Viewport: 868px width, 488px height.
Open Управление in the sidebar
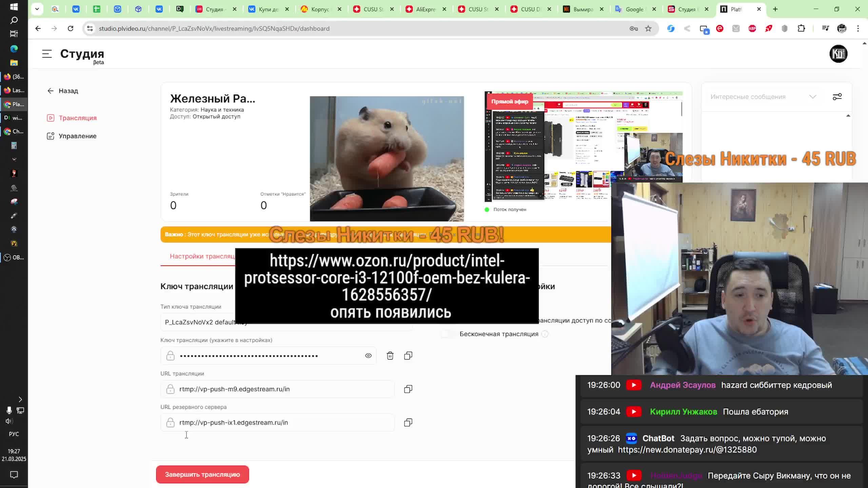point(77,136)
